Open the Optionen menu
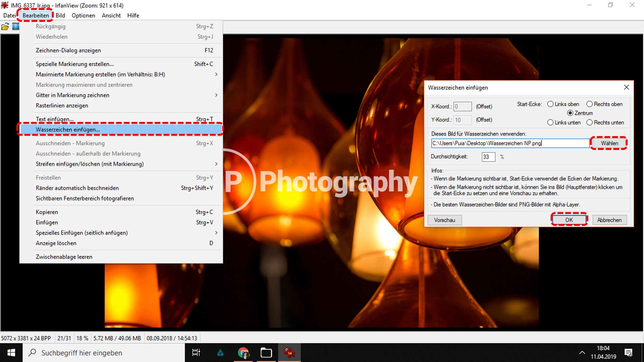 pyautogui.click(x=83, y=15)
